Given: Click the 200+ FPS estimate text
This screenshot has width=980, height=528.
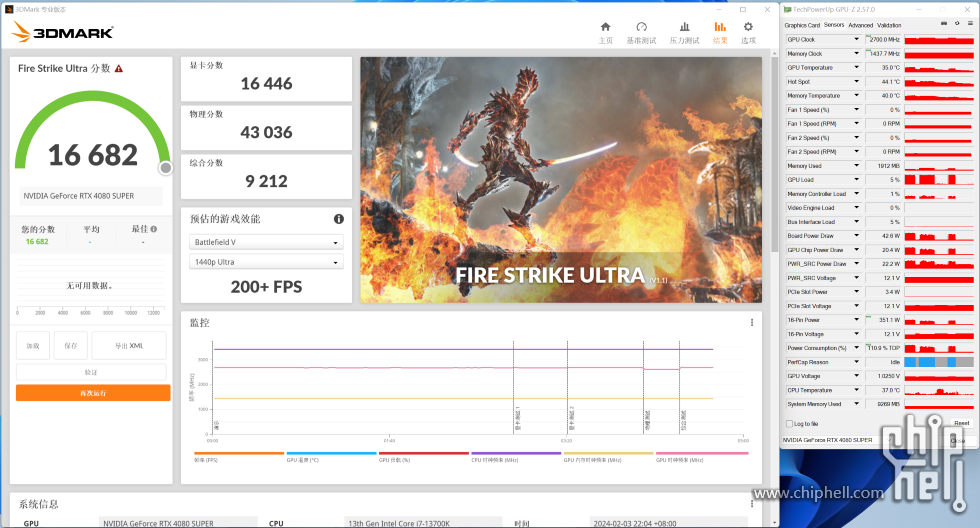Looking at the screenshot, I should click(x=266, y=287).
